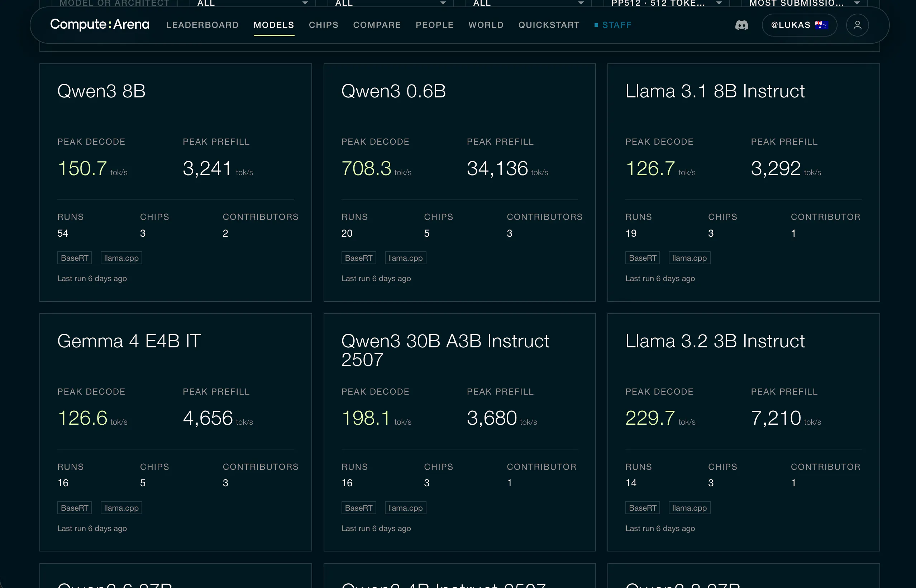Screen dimensions: 916x588
Task: Open the Leaderboard nav tab
Action: pos(202,25)
